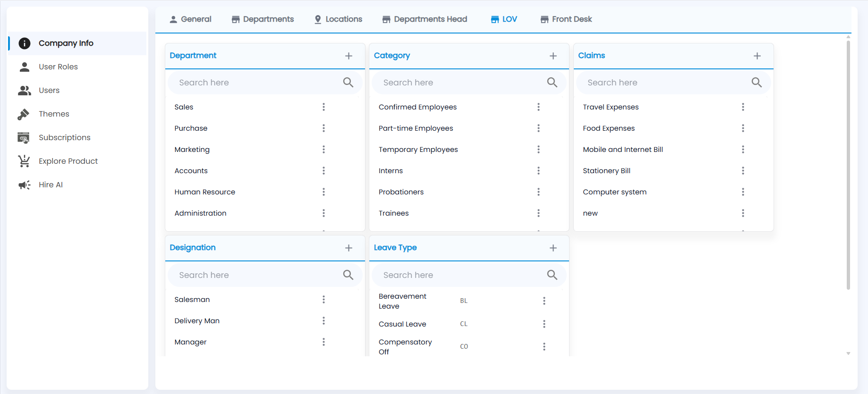Open options menu for Travel Expenses claim
The image size is (868, 394).
743,107
